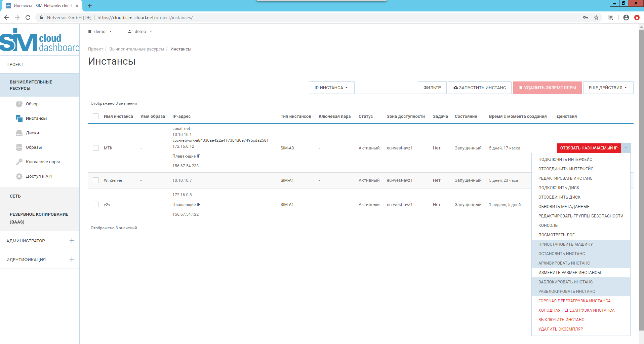This screenshot has height=344, width=644.
Task: Open the demo project dropdown
Action: (99, 31)
